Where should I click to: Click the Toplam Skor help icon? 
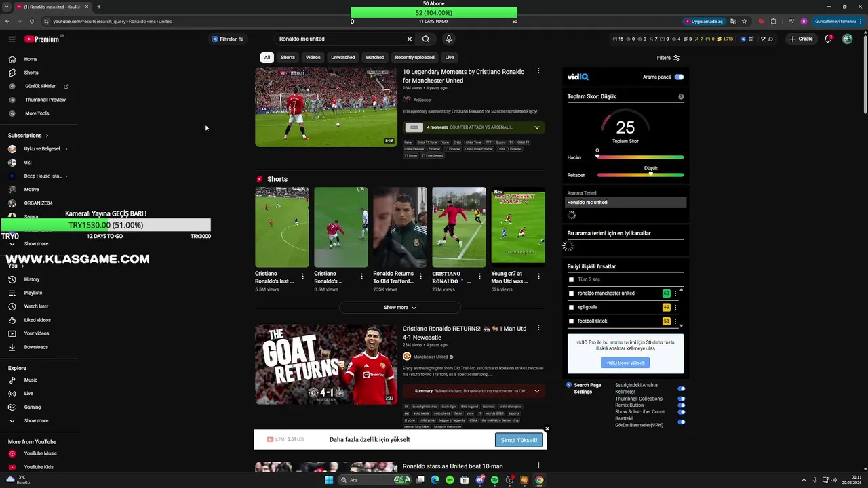tap(681, 97)
